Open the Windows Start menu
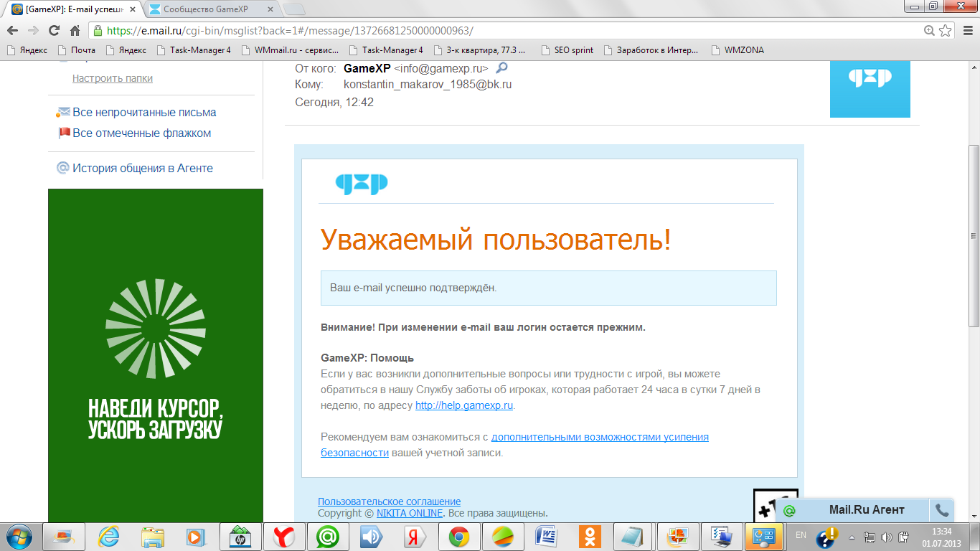This screenshot has width=980, height=551. click(x=19, y=537)
